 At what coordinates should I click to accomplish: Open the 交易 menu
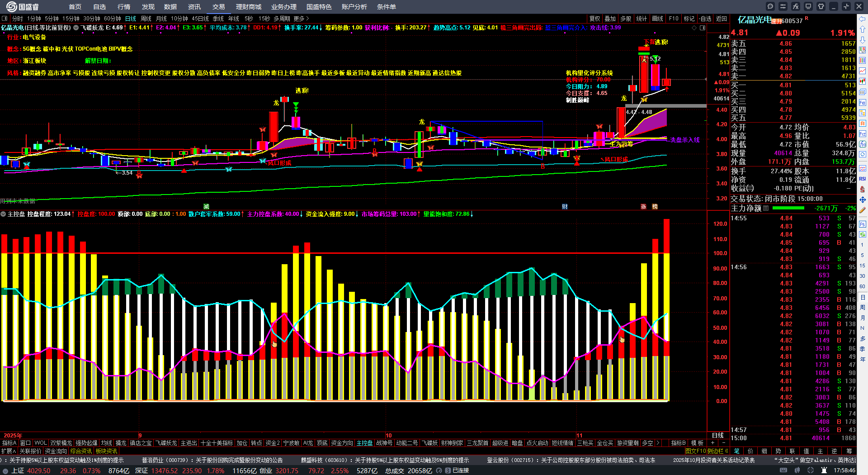tap(219, 7)
